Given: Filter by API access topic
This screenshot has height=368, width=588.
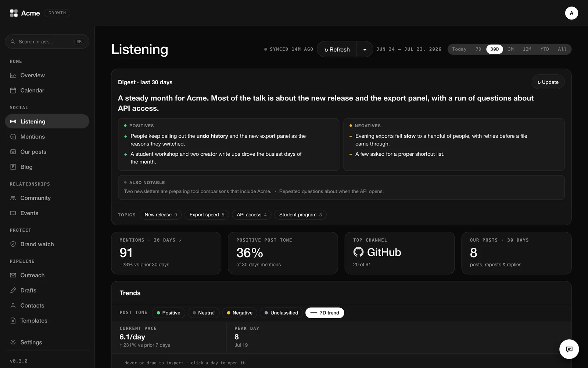Looking at the screenshot, I should 252,215.
